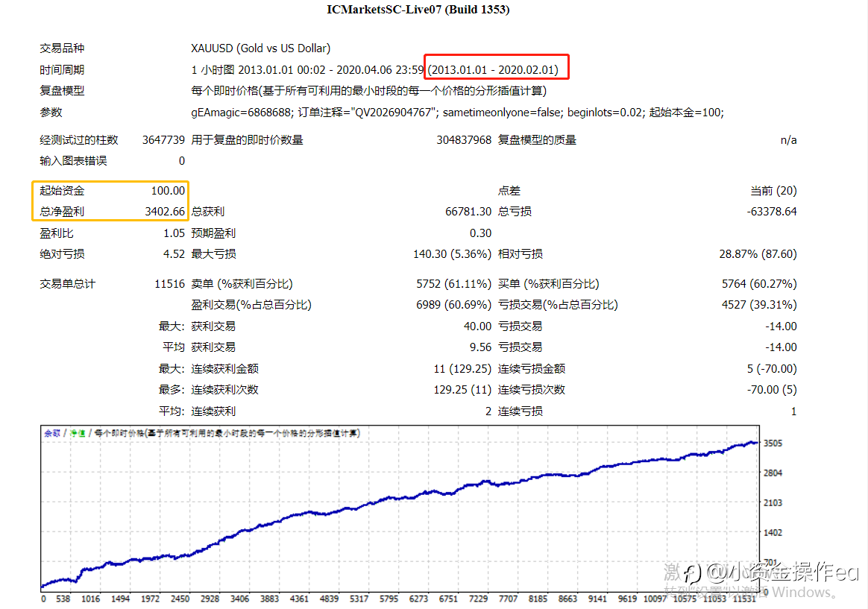
Task: Click the gross loss value -63378.64
Action: (x=772, y=212)
